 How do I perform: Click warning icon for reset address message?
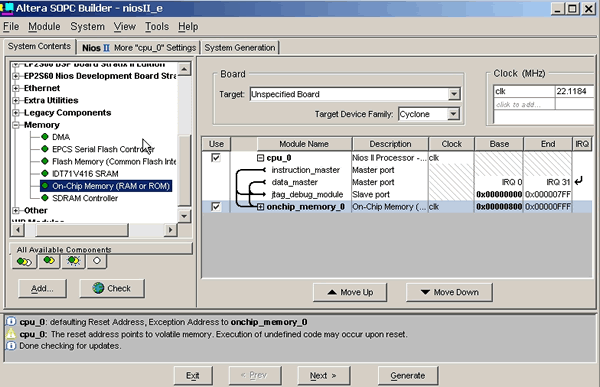pyautogui.click(x=11, y=334)
